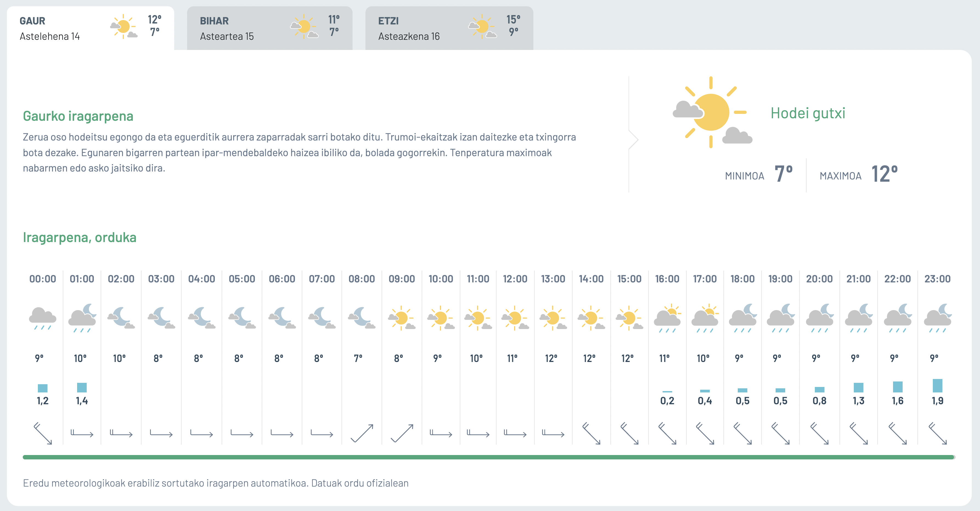
Task: Click the MINIMOA 7° value
Action: click(x=784, y=174)
